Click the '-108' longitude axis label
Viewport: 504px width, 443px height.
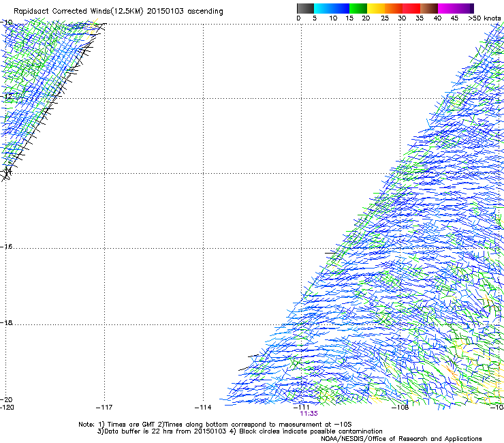[x=400, y=408]
